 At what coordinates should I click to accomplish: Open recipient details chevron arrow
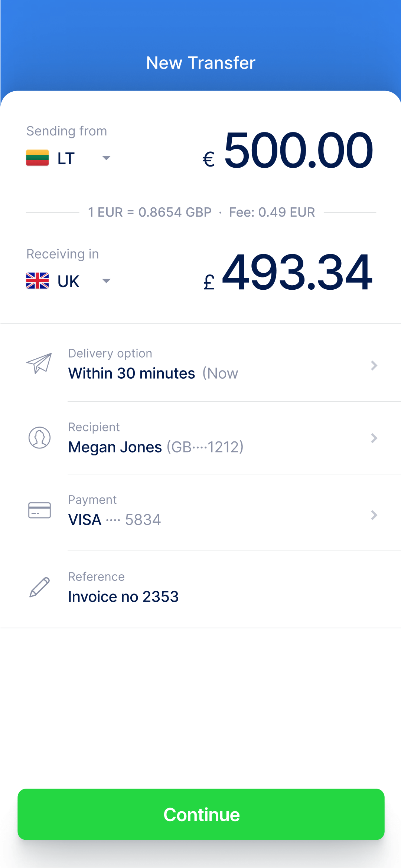[x=374, y=438]
